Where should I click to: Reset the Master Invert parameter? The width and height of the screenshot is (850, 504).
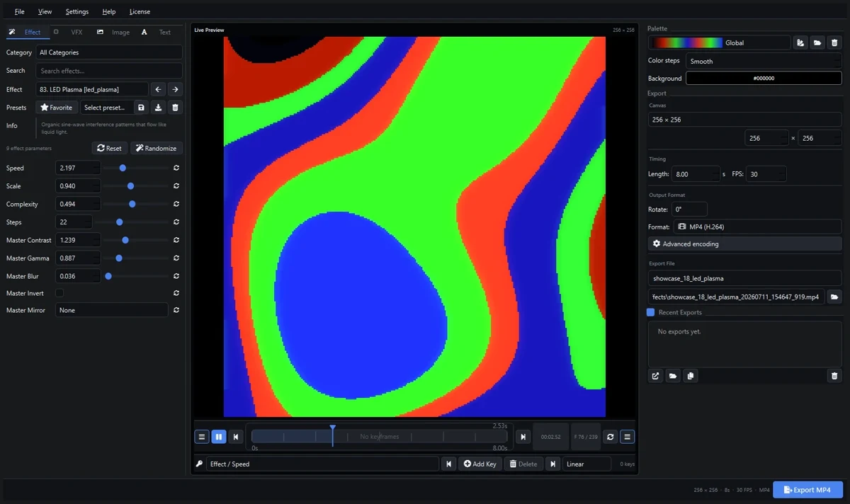[x=176, y=293]
